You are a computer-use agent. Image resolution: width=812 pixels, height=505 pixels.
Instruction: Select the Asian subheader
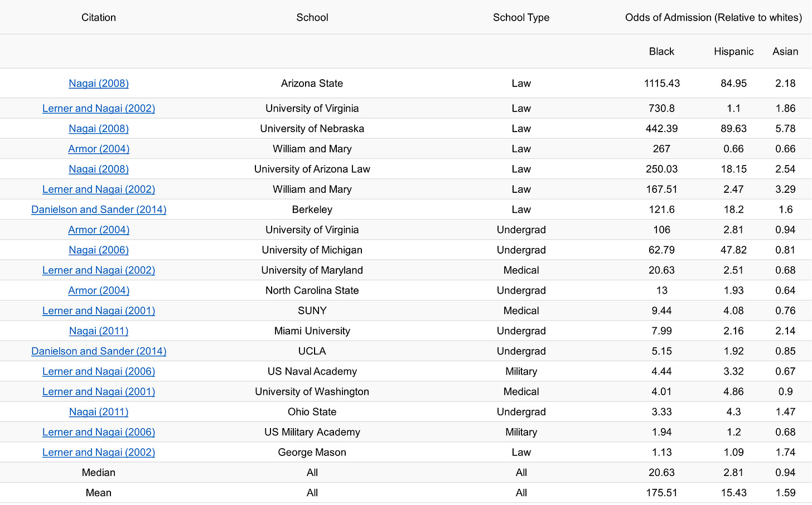coord(785,51)
